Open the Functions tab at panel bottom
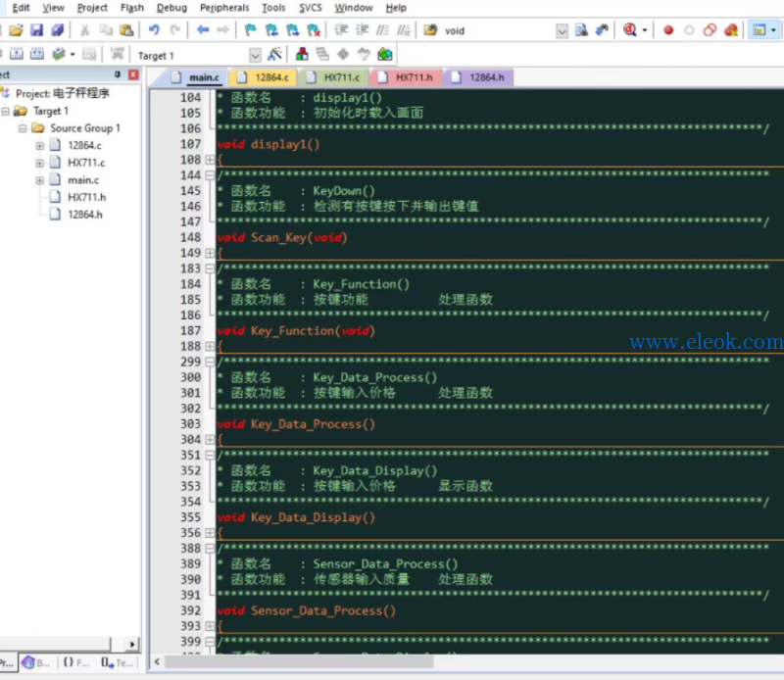 pos(76,663)
